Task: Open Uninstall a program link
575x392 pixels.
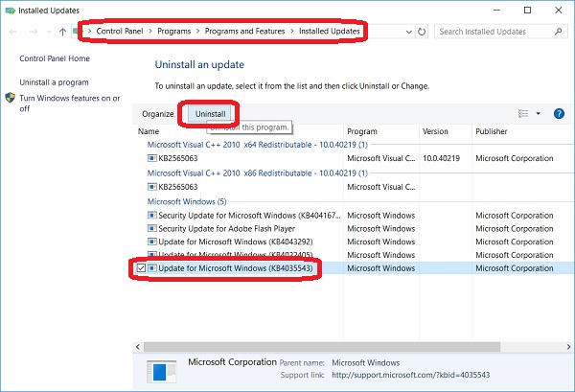Action: 54,82
